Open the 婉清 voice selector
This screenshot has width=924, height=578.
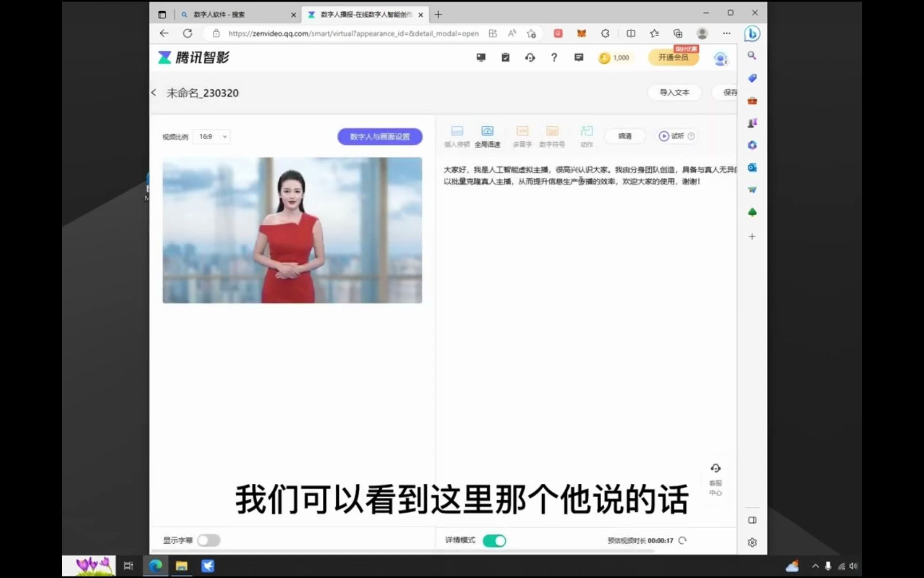click(625, 136)
